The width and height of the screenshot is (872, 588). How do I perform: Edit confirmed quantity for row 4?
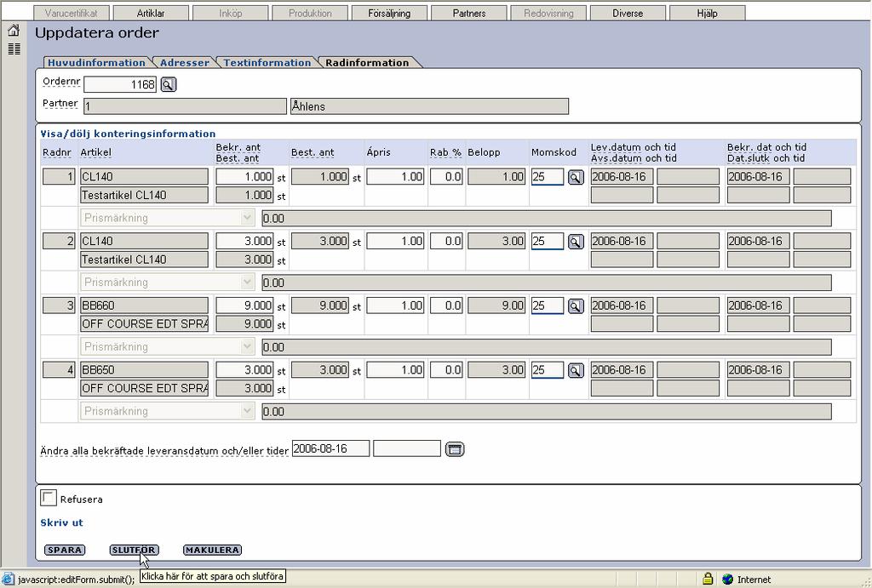tap(244, 370)
